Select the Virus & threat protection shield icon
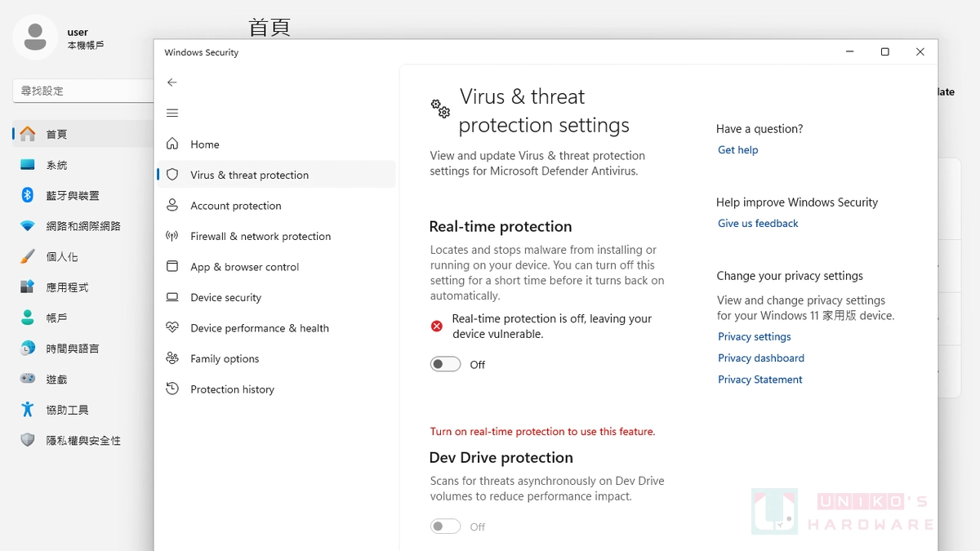The height and width of the screenshot is (551, 980). (x=172, y=175)
